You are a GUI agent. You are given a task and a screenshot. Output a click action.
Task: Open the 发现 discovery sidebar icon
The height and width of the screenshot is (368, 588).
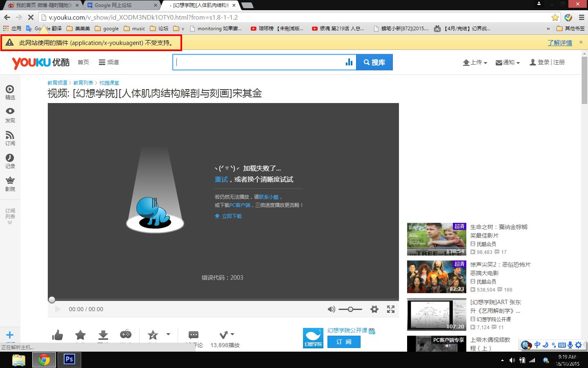10,111
